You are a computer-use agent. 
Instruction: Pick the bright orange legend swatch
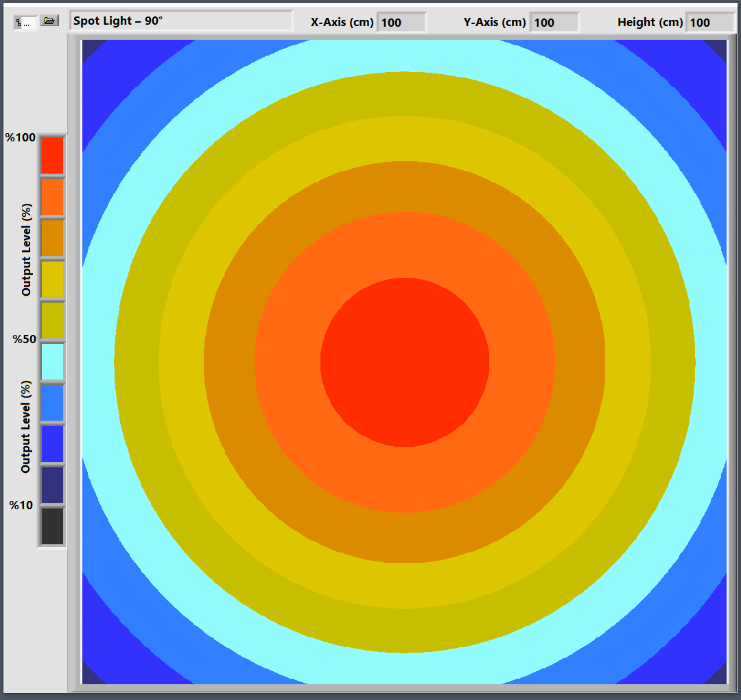(52, 197)
